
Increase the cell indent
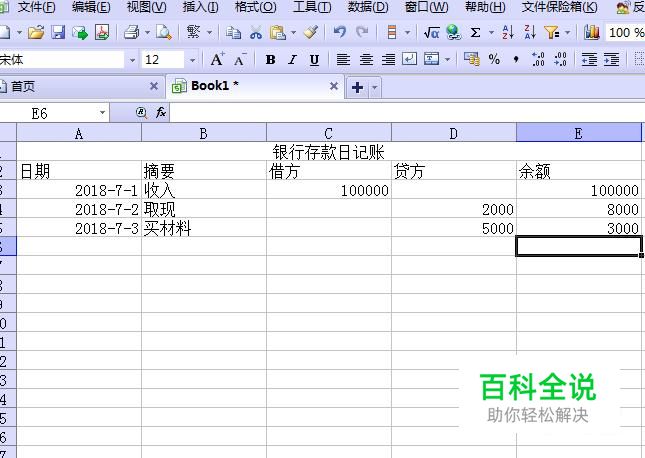tap(612, 60)
